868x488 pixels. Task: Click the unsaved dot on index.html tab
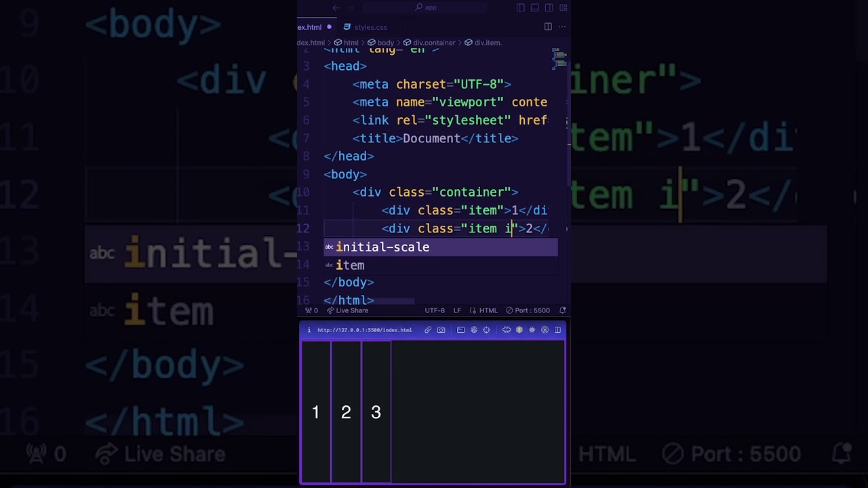[329, 27]
